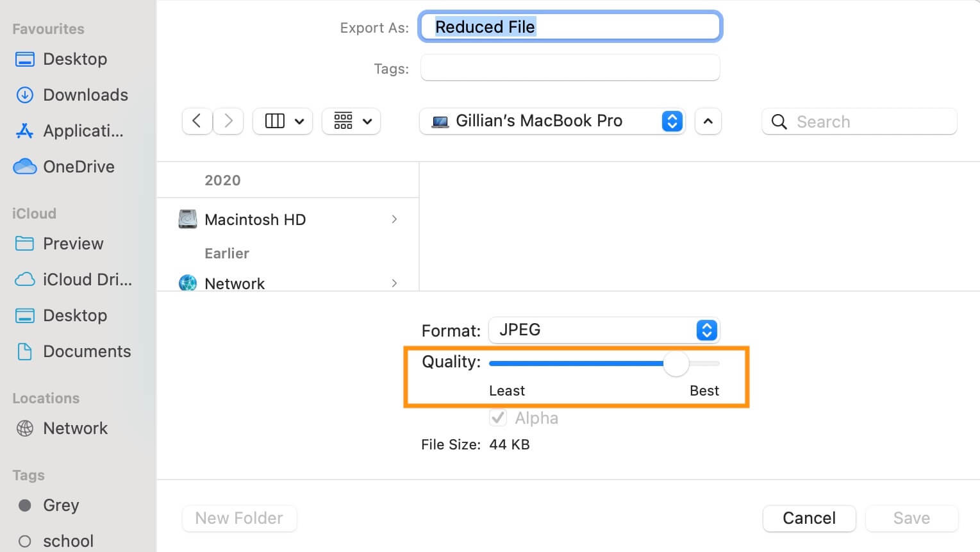Image resolution: width=980 pixels, height=552 pixels.
Task: Open the Format JPEG dropdown
Action: click(x=604, y=330)
